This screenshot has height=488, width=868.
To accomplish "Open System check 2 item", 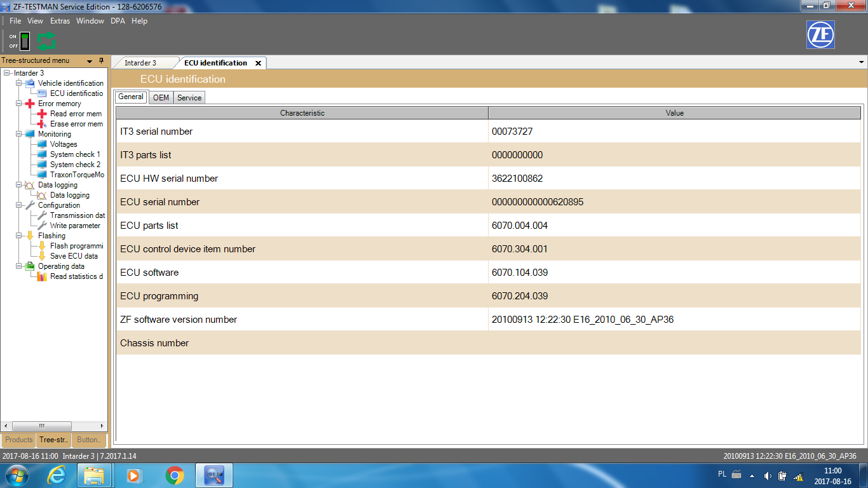I will pyautogui.click(x=75, y=165).
